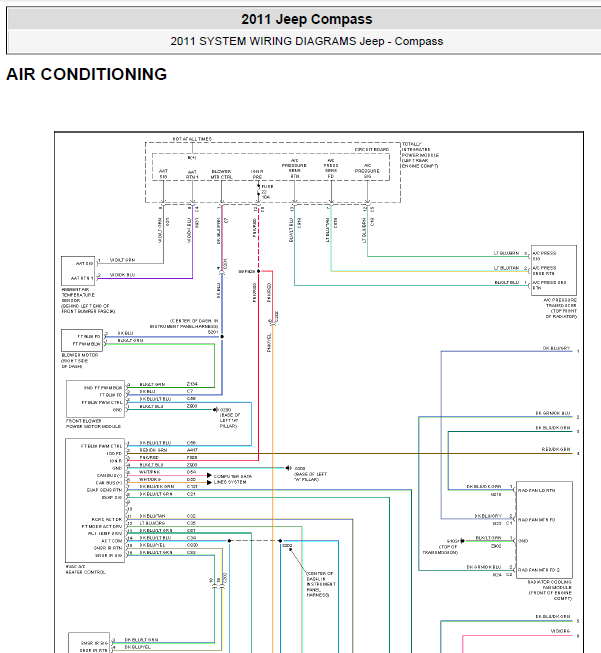Click the "G200" ground label near blower module
The width and height of the screenshot is (601, 653).
coord(225,410)
